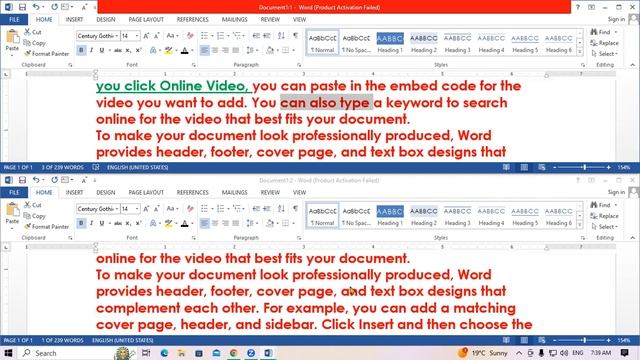Apply Heading 2 style in bottom window
The image size is (640, 360).
(x=424, y=216)
